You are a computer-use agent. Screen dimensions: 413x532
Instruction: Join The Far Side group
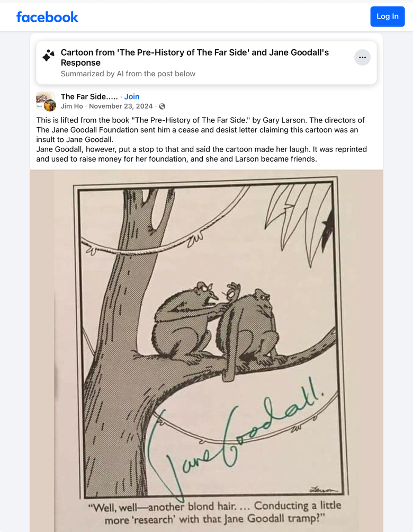point(132,96)
